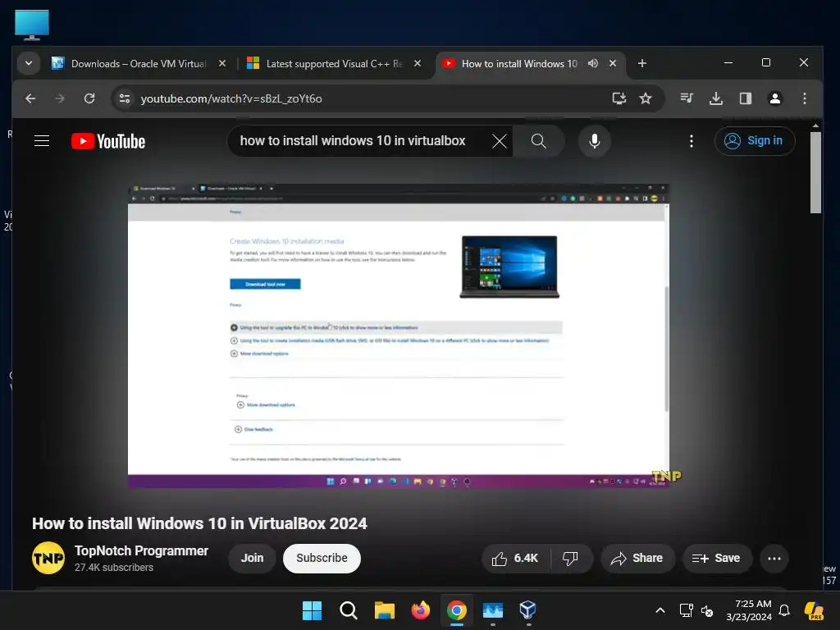The height and width of the screenshot is (630, 840).
Task: Reload the YouTube page
Action: (x=89, y=98)
